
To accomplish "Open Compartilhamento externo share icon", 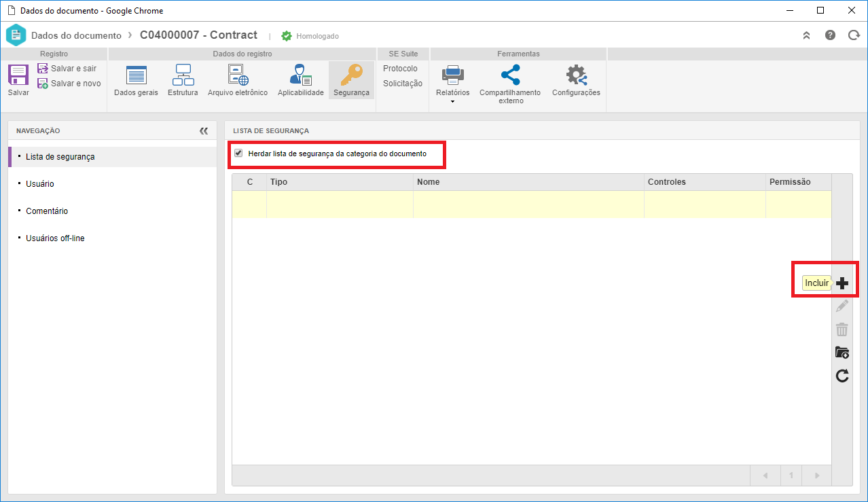I will 510,75.
